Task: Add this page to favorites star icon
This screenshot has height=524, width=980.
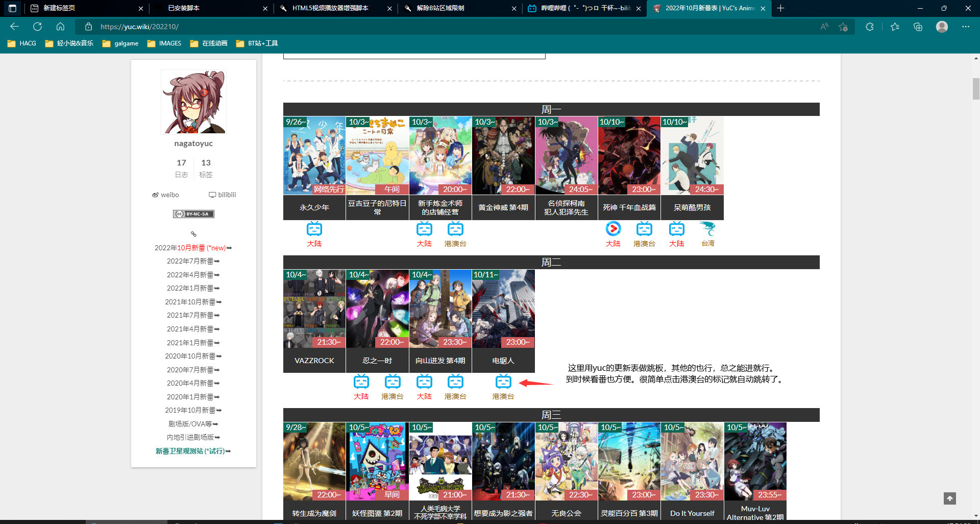Action: pos(843,27)
